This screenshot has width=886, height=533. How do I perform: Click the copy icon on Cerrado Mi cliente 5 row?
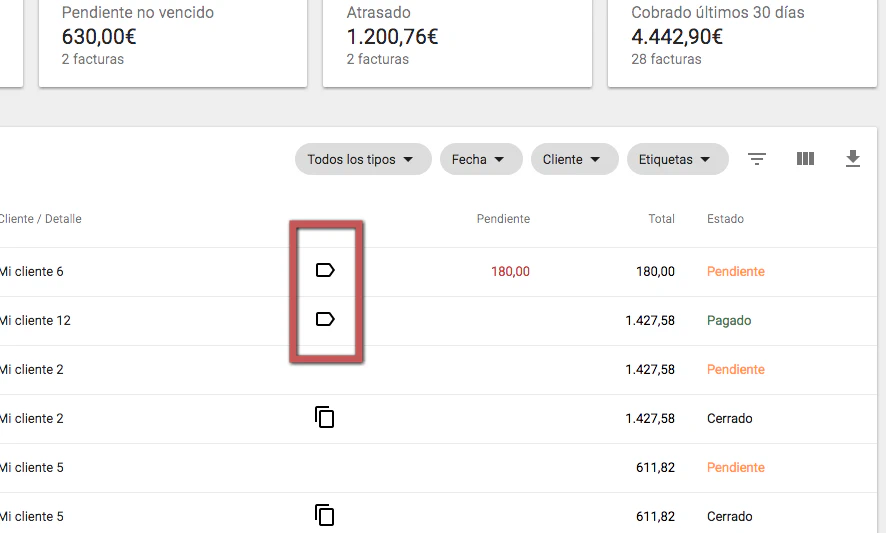324,515
